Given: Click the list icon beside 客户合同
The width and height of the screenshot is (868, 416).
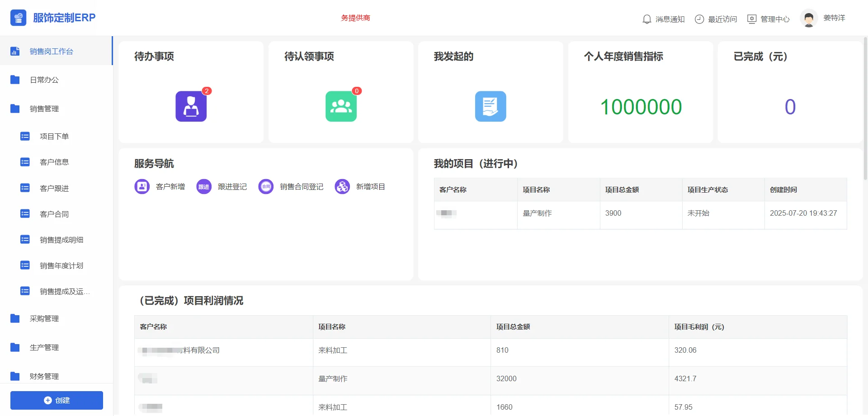Looking at the screenshot, I should pyautogui.click(x=25, y=214).
